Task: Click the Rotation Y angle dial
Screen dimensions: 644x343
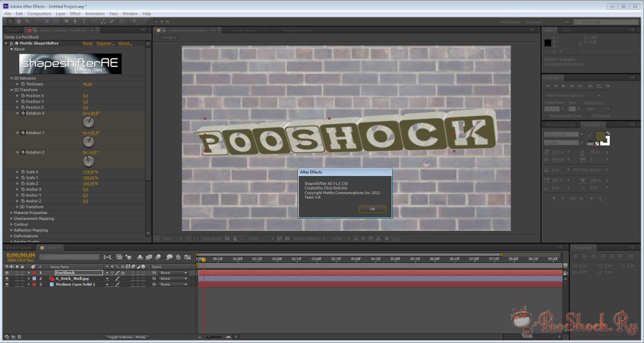Action: (x=88, y=142)
